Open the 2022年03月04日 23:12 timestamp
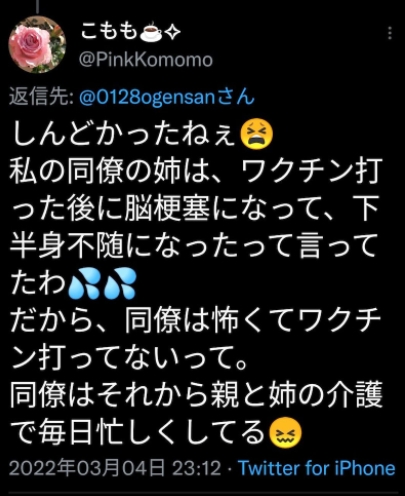This screenshot has width=405, height=496. pyautogui.click(x=115, y=468)
